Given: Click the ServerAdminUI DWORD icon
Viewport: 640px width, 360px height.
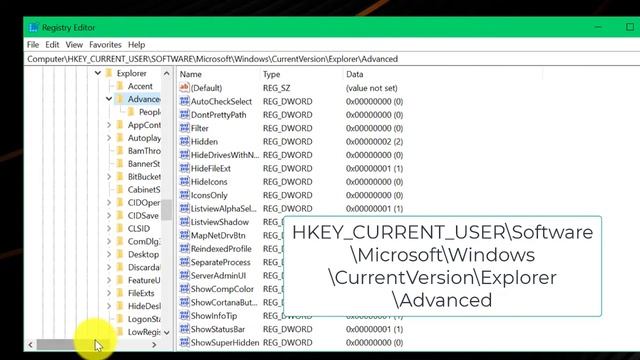Looking at the screenshot, I should click(184, 275).
